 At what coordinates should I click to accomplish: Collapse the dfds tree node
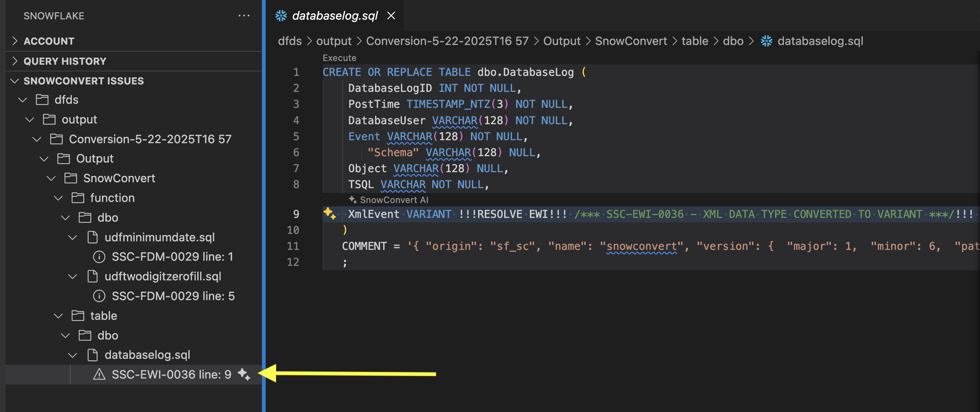22,100
